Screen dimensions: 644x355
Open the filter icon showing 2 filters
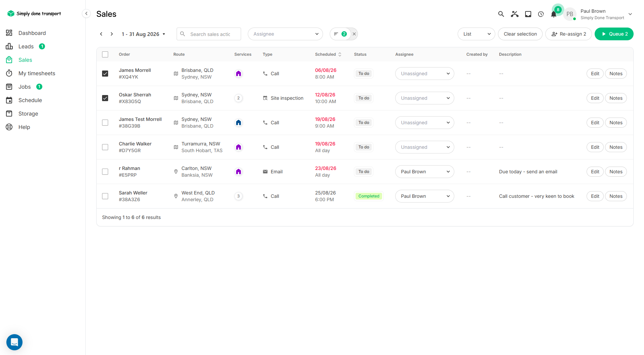pyautogui.click(x=340, y=34)
